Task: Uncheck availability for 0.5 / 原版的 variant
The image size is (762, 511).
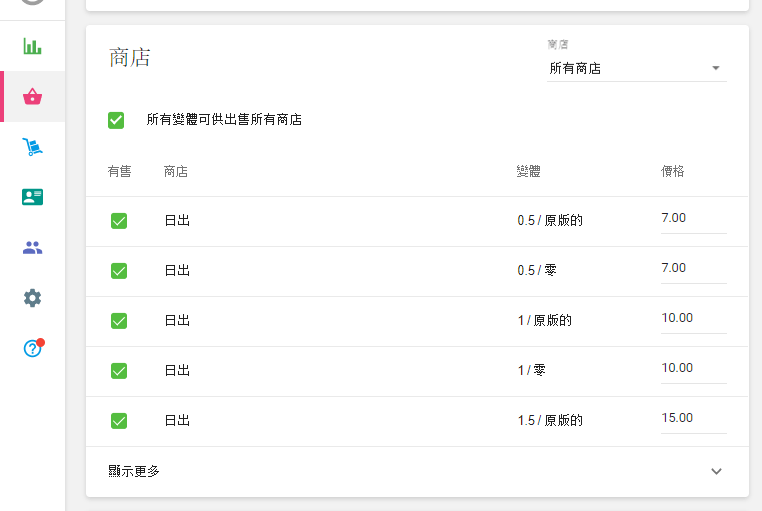Action: click(x=119, y=221)
